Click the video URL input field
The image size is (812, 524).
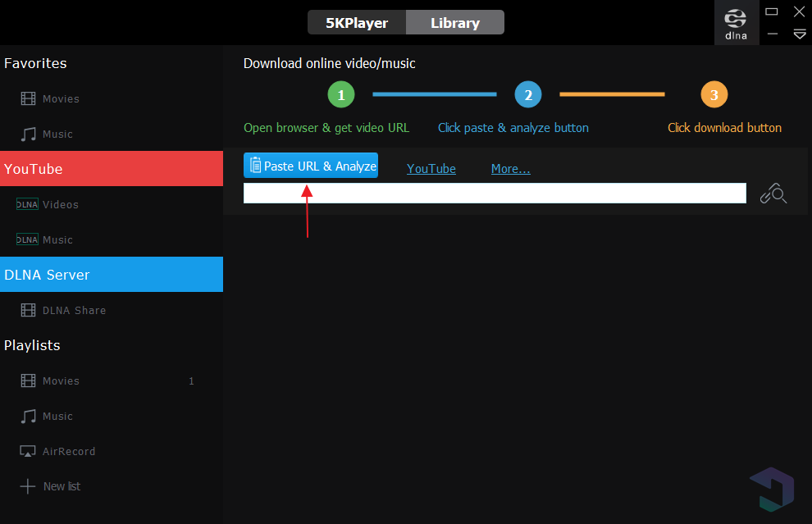(x=495, y=194)
